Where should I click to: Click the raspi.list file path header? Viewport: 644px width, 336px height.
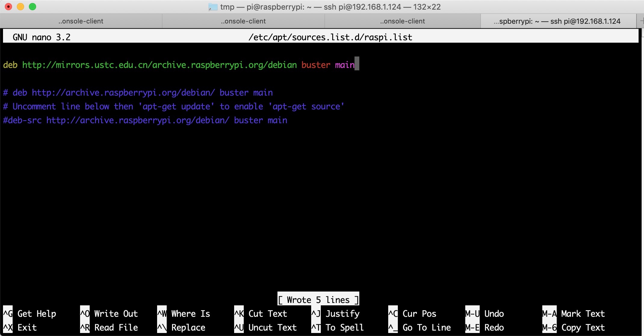(x=330, y=37)
